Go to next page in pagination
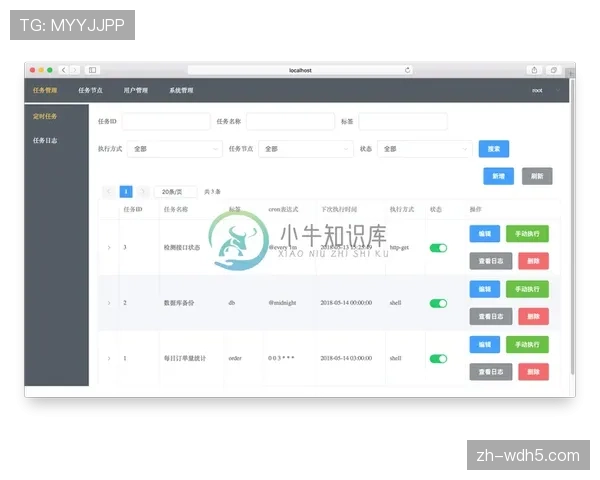Screen dimensions: 600x480 pos(142,191)
